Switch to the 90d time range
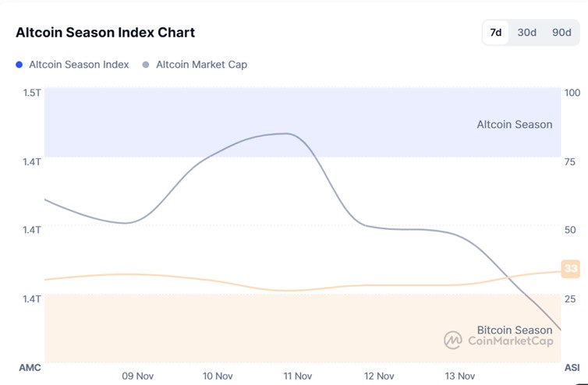Viewport: 588px width, 385px height. tap(561, 33)
